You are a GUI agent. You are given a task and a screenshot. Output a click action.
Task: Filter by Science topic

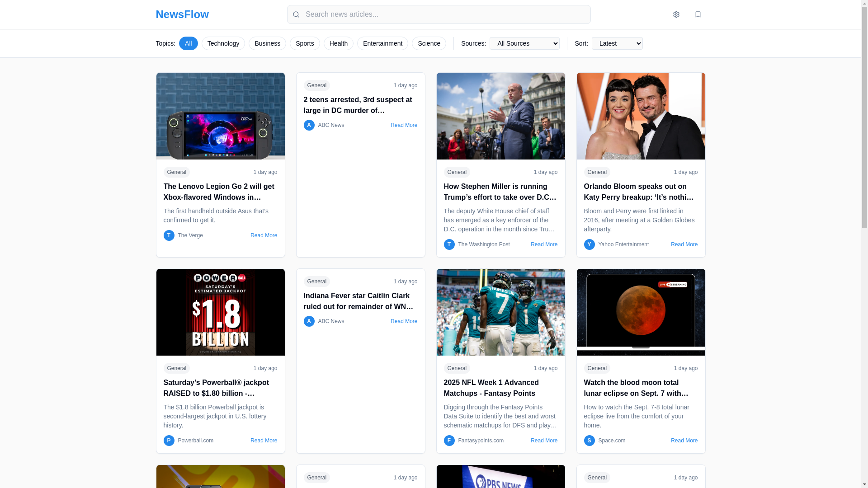pyautogui.click(x=429, y=43)
